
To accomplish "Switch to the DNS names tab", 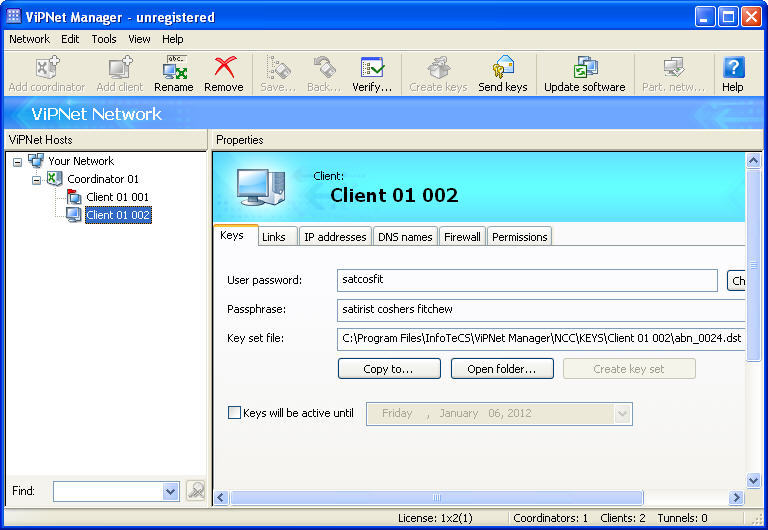I will [405, 237].
